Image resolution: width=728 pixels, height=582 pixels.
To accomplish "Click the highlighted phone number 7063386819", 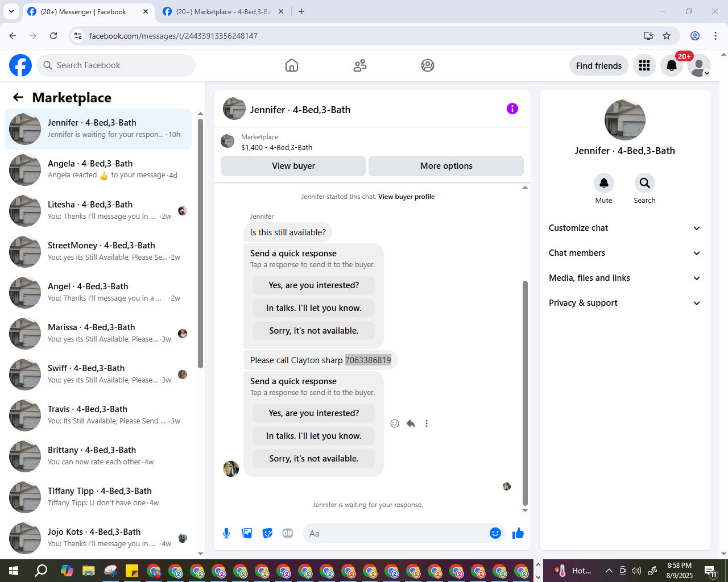I will [x=368, y=360].
